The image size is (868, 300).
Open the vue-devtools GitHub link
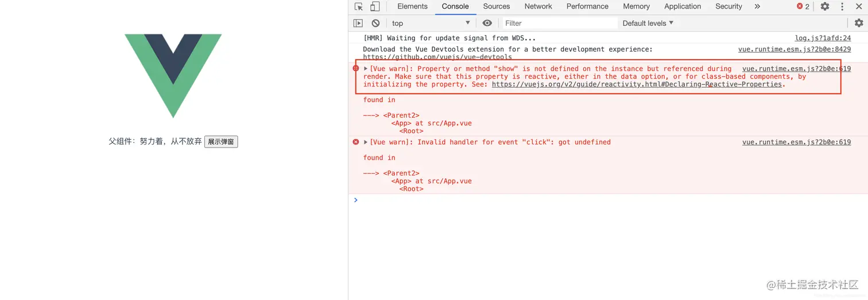tap(437, 57)
